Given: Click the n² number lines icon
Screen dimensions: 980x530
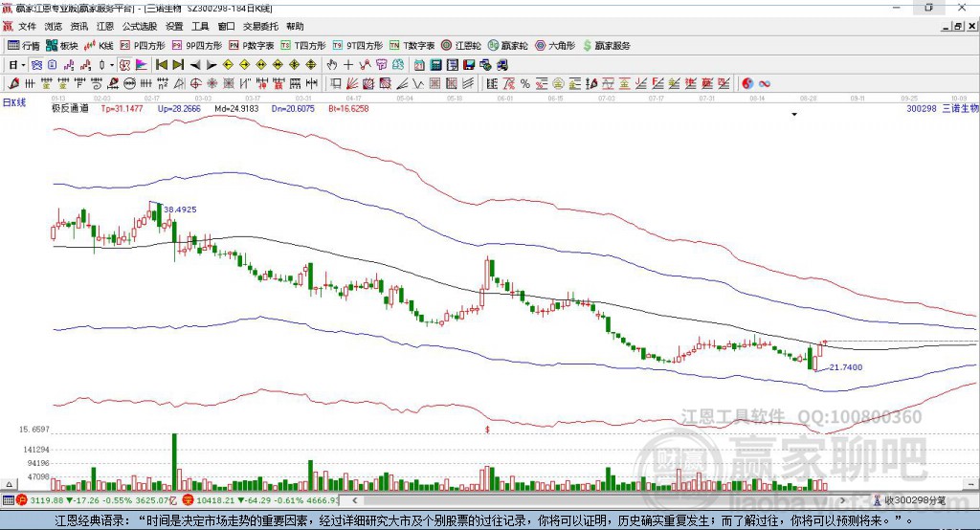Looking at the screenshot, I should pyautogui.click(x=163, y=83).
